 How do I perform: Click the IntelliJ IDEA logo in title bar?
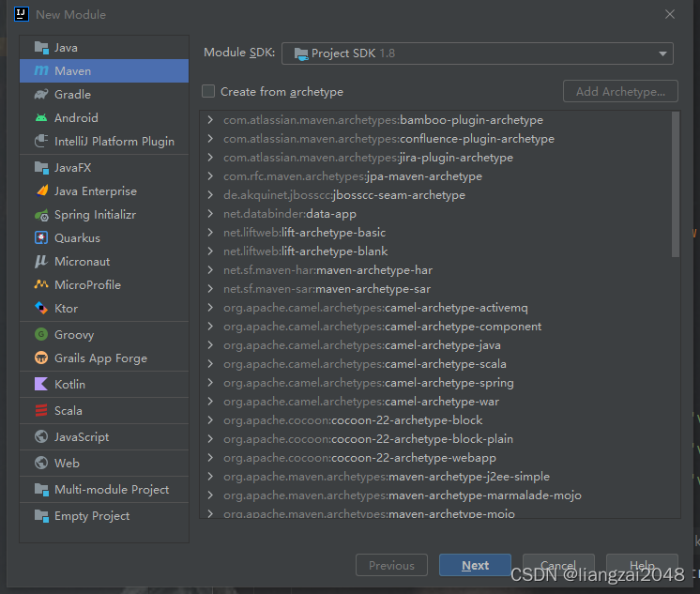pos(21,14)
